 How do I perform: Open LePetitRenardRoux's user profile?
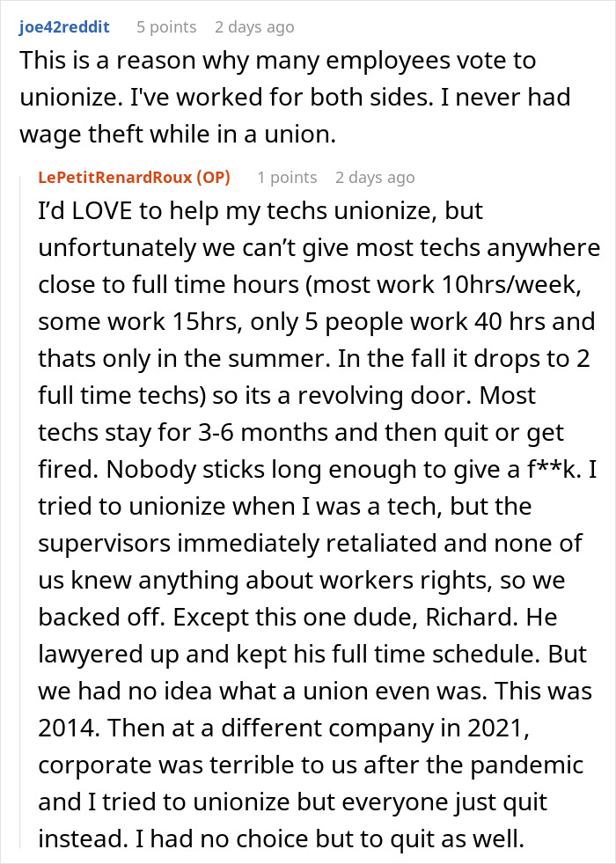114,178
